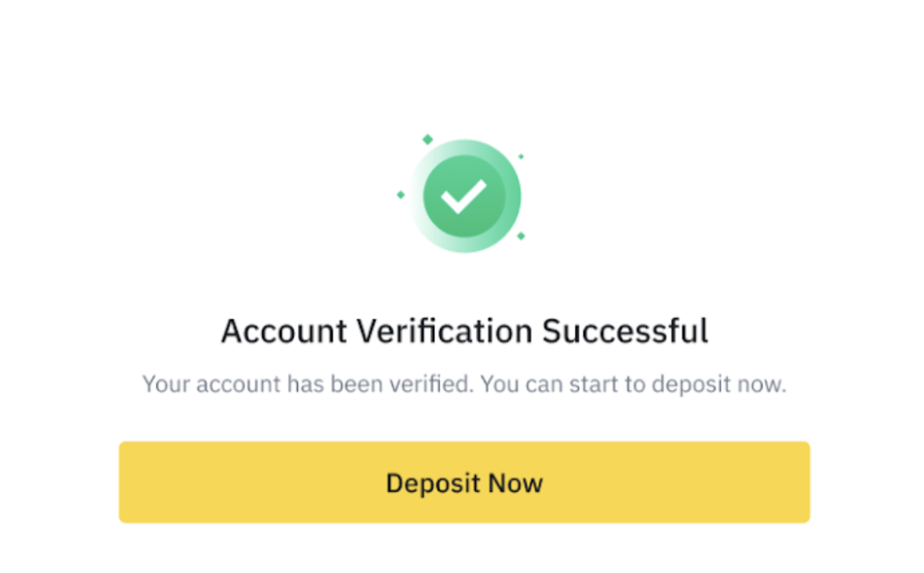Image resolution: width=924 pixels, height=573 pixels.
Task: Click the green success checkmark icon
Action: click(x=464, y=196)
